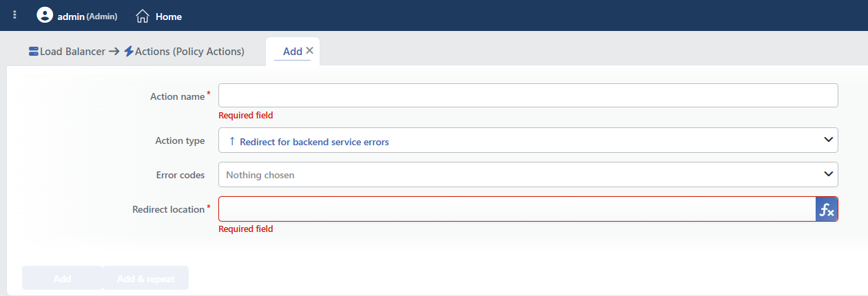Open the fx expression editor button

tap(827, 209)
